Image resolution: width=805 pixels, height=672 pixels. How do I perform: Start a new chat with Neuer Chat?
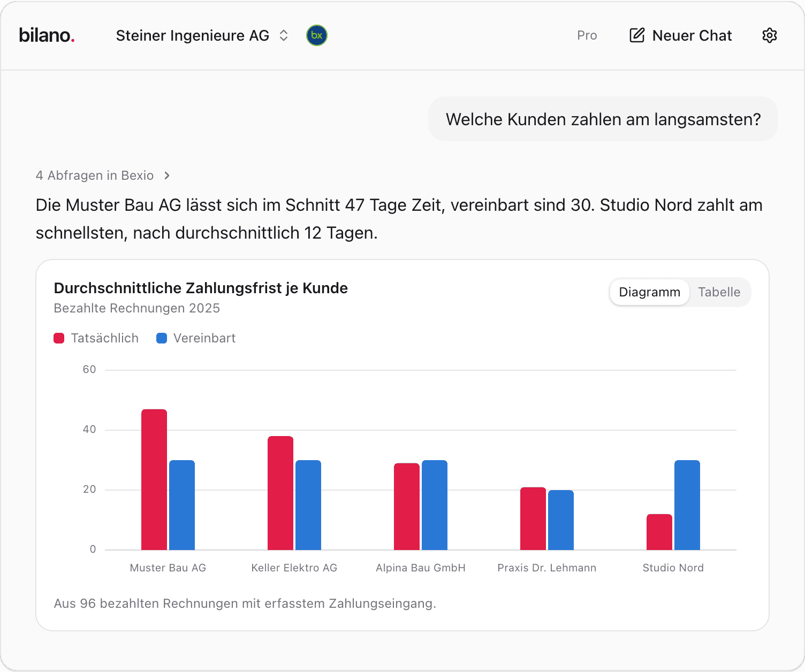[681, 35]
